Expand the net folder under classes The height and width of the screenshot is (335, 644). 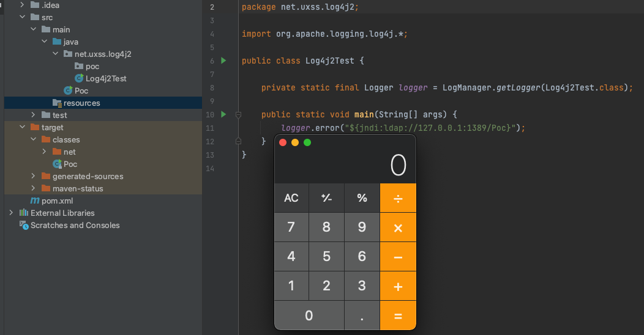click(x=44, y=152)
